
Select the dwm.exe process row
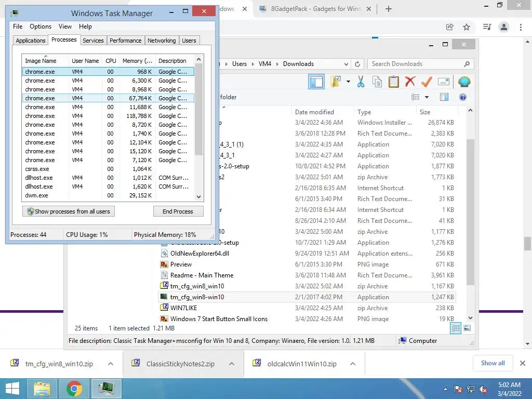[108, 195]
